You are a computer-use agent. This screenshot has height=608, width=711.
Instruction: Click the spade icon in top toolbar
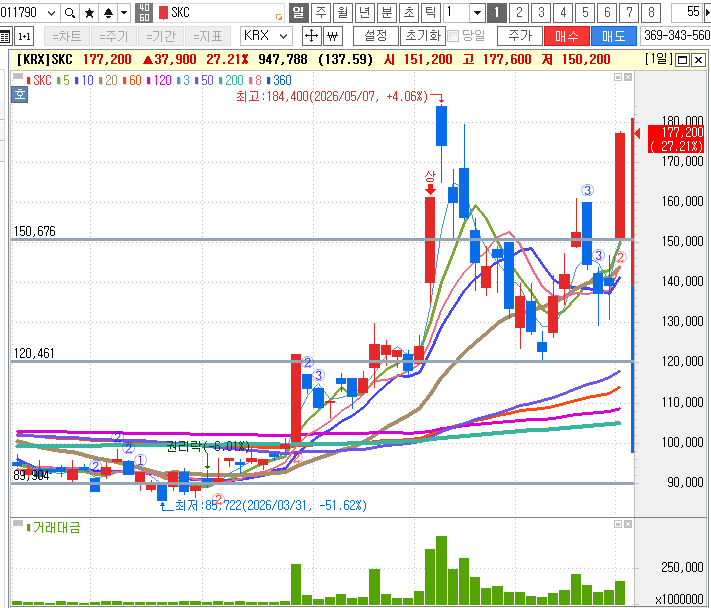[x=108, y=13]
